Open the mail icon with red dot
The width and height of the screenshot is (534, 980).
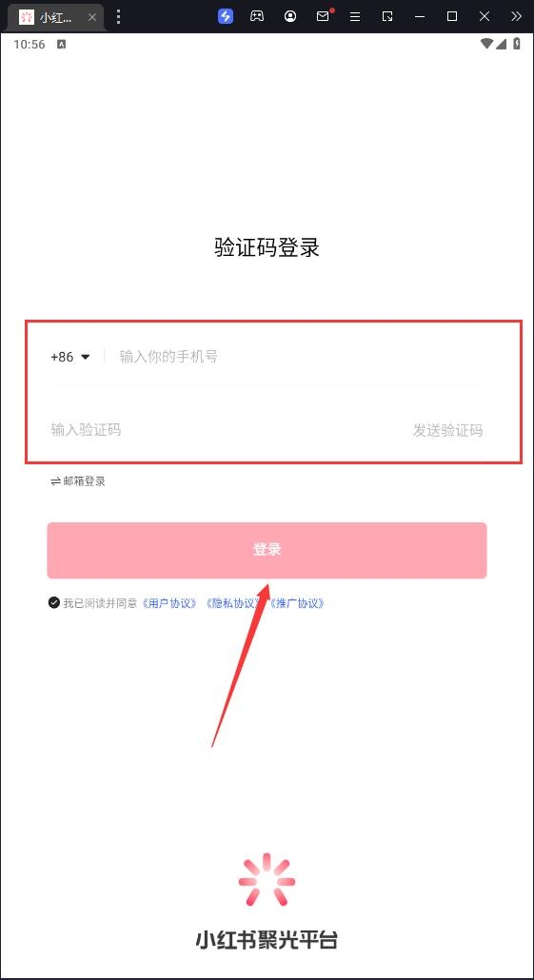pyautogui.click(x=324, y=16)
